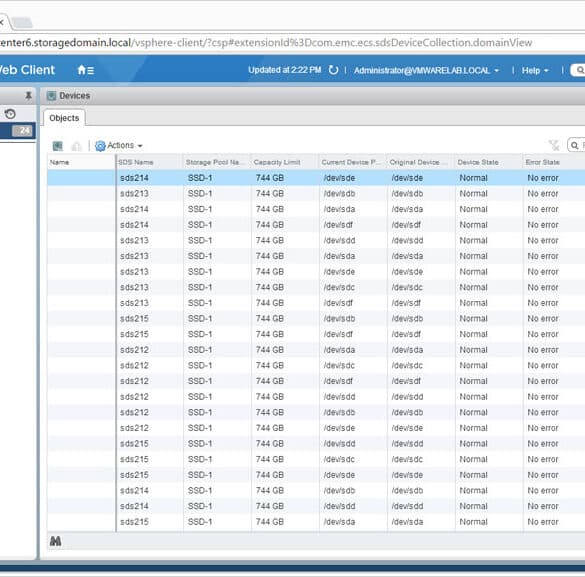Switch to the Objects tab
Image resolution: width=585 pixels, height=577 pixels.
[x=64, y=118]
